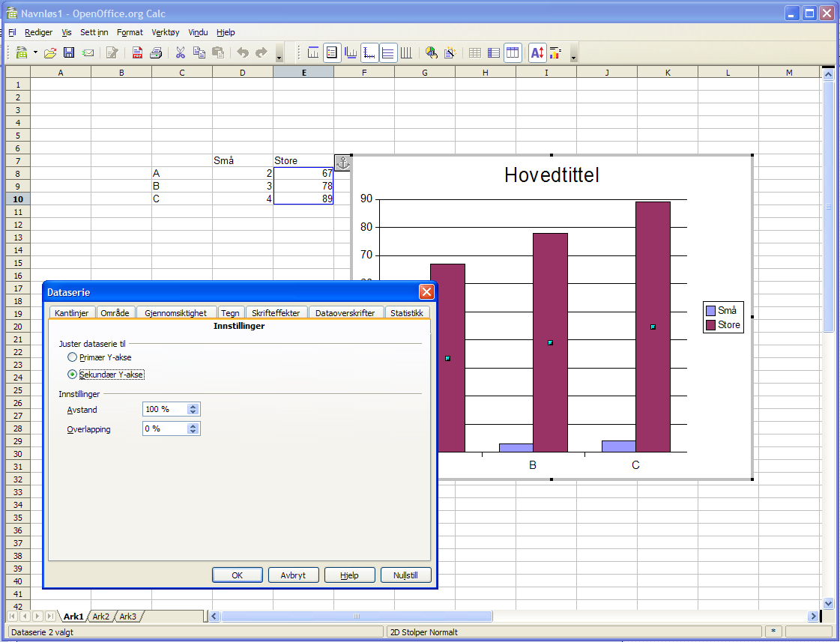Open the Chart Type icon

[432, 52]
